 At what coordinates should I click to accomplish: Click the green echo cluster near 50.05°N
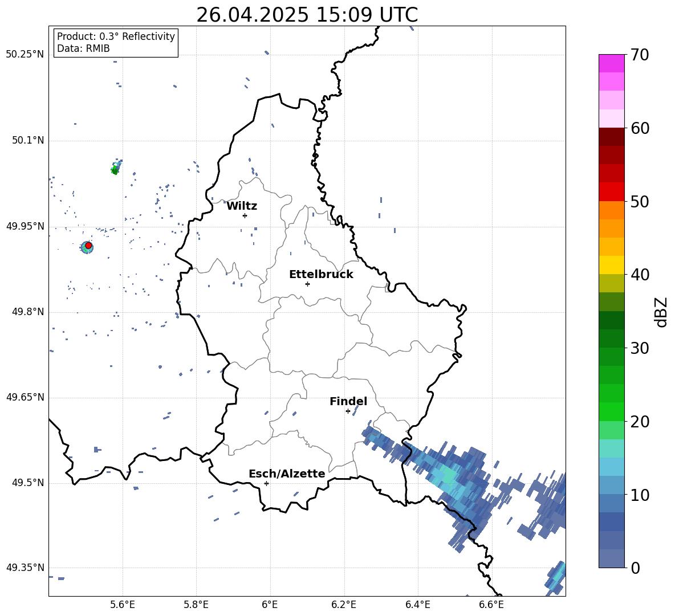115,170
